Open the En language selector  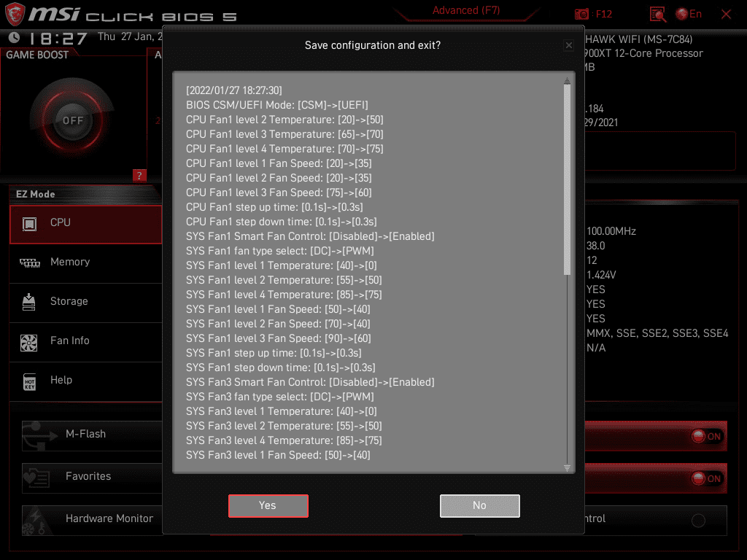689,15
